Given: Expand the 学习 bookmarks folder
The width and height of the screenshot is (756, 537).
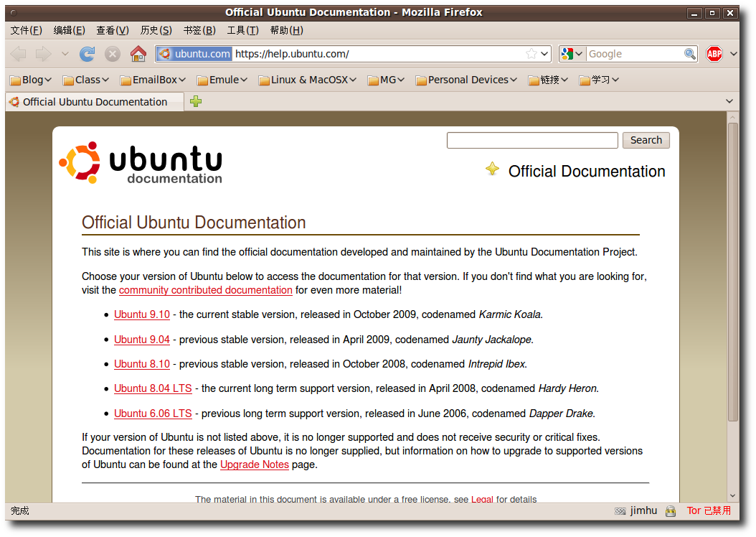Looking at the screenshot, I should [x=600, y=80].
